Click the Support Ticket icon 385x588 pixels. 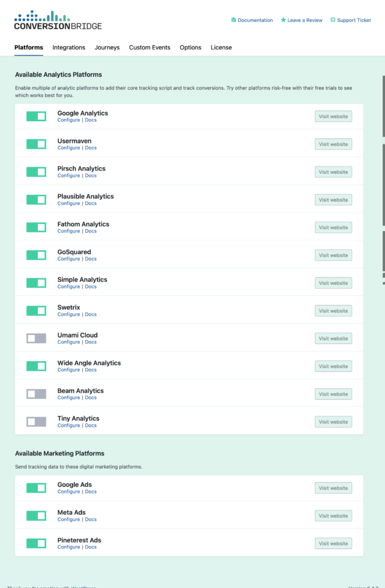tap(333, 20)
